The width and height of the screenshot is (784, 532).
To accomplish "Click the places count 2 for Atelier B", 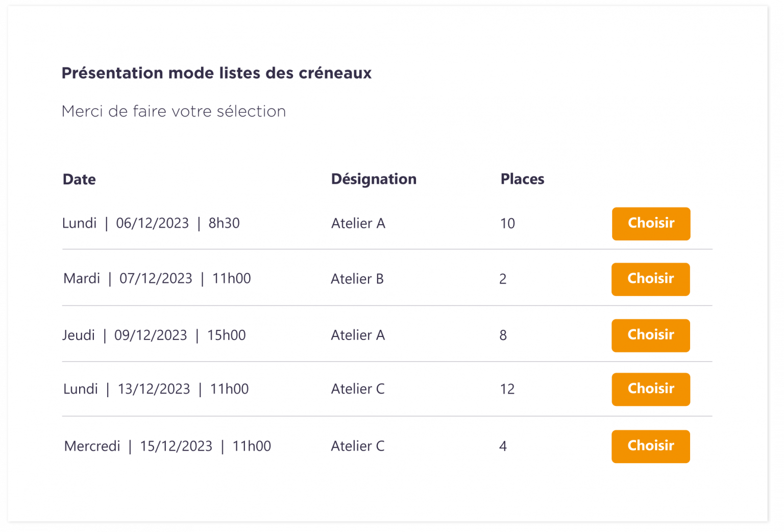I will pos(503,279).
